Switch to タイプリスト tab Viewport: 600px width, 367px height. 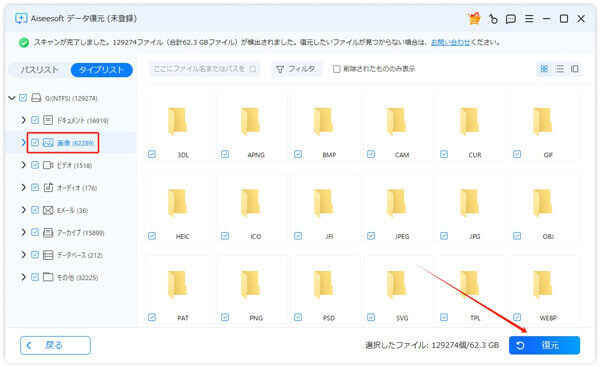tap(102, 70)
